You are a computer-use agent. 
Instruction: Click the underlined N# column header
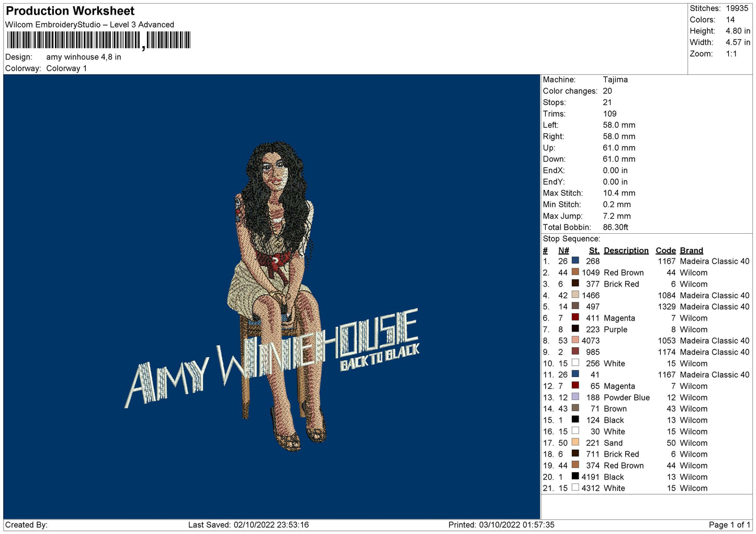tap(563, 251)
